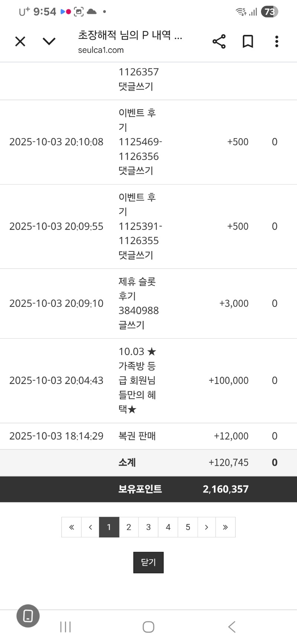Open the three-dot overflow menu
297x644 pixels.
click(277, 41)
